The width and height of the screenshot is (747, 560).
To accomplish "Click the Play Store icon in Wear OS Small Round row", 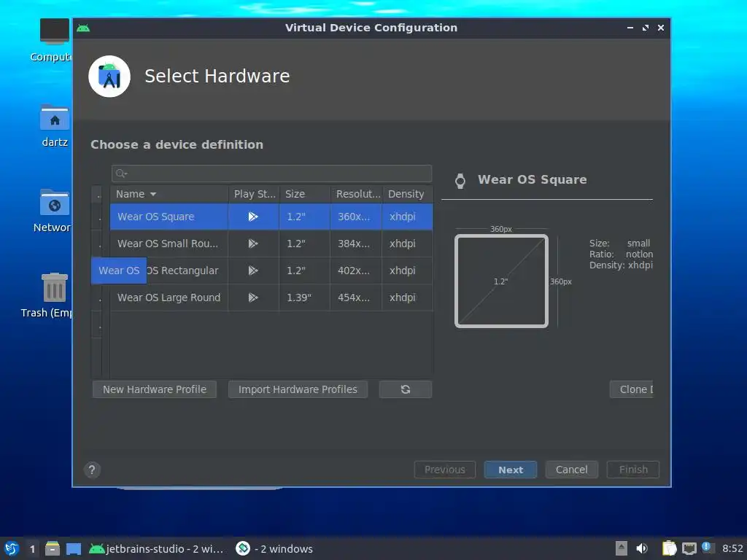I will (x=253, y=244).
